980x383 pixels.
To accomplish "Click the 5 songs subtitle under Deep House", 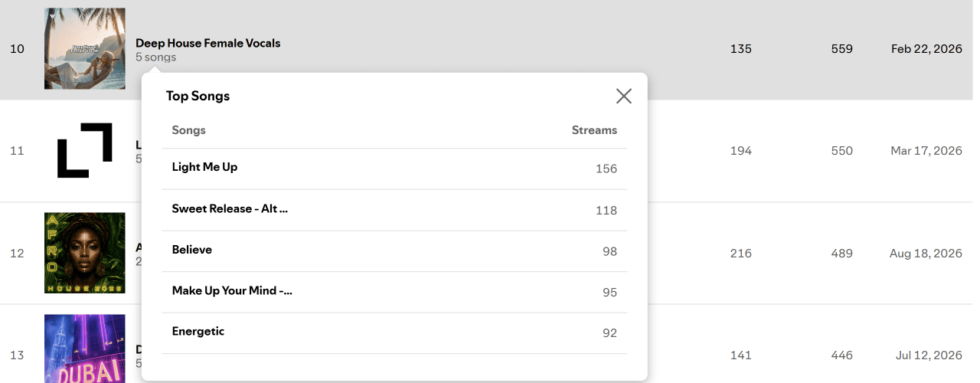I will (x=156, y=57).
